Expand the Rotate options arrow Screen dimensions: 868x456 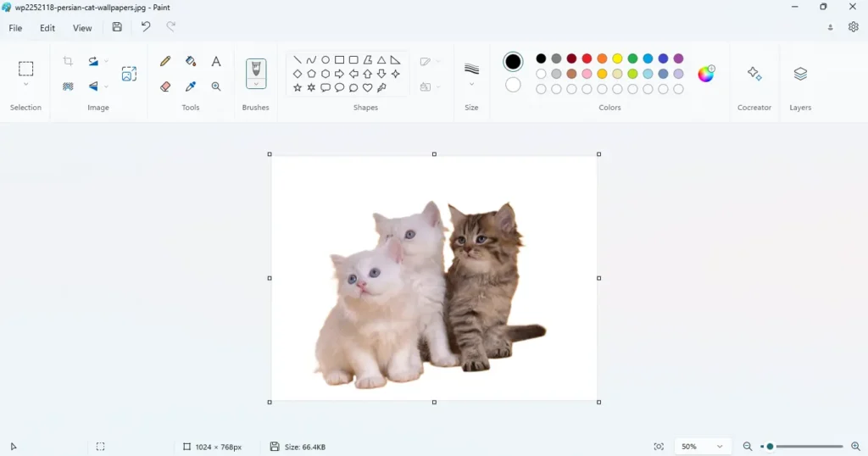tap(106, 61)
